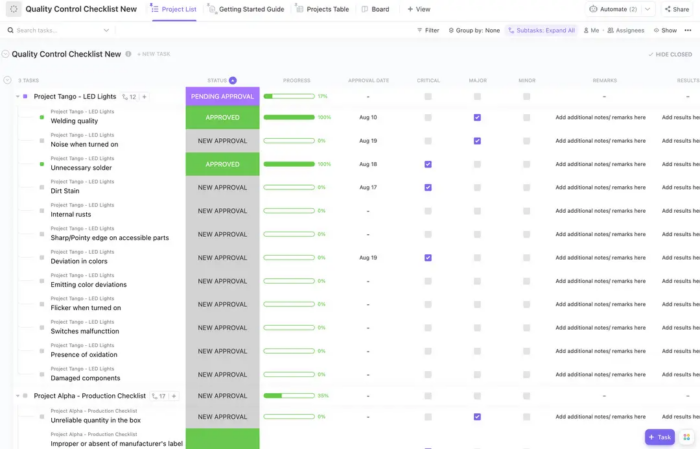Add subtask to Project Tango with plus icon
This screenshot has height=449, width=700.
145,97
